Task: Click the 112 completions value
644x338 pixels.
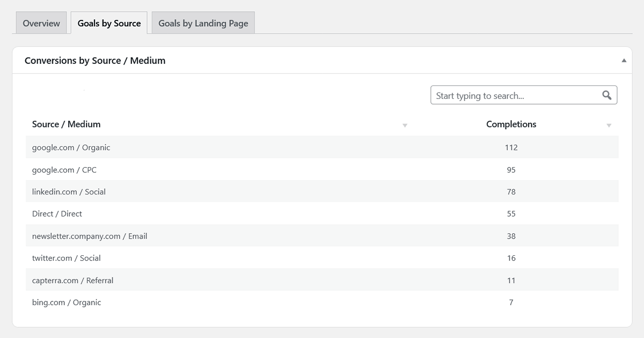Action: tap(511, 147)
